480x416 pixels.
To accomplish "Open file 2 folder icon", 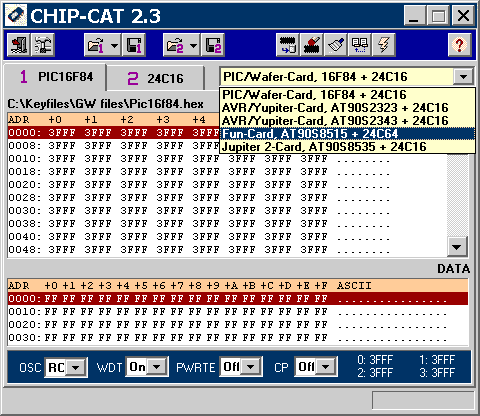I will [175, 45].
